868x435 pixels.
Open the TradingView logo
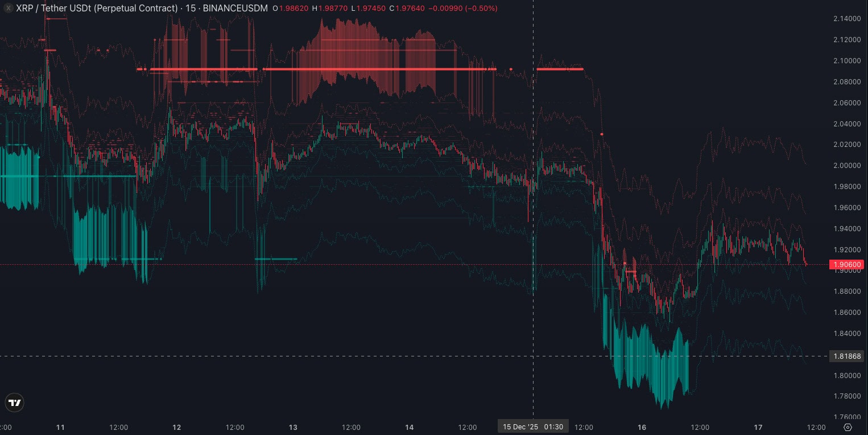tap(15, 403)
